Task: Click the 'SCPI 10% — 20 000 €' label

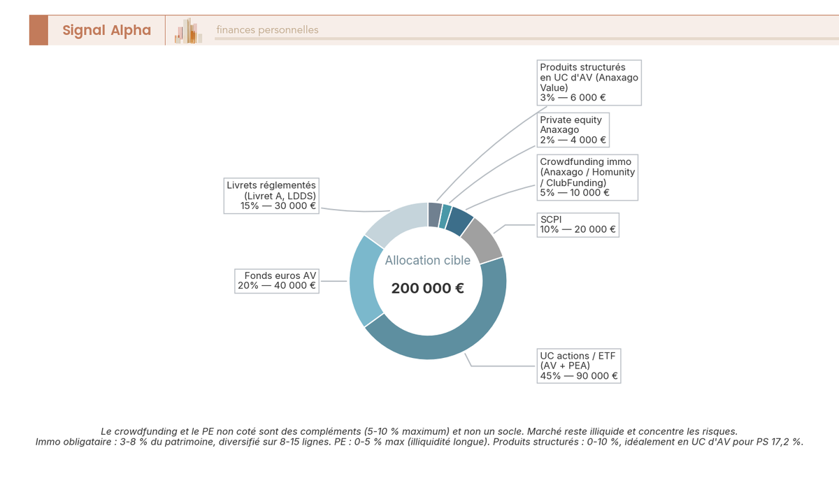Action: [578, 224]
